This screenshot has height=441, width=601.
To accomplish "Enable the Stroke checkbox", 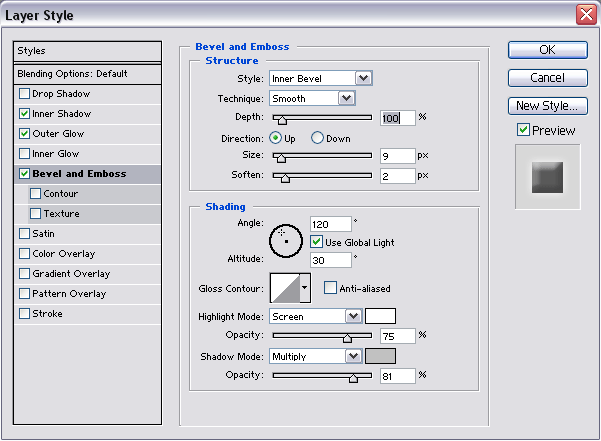I will (x=24, y=313).
